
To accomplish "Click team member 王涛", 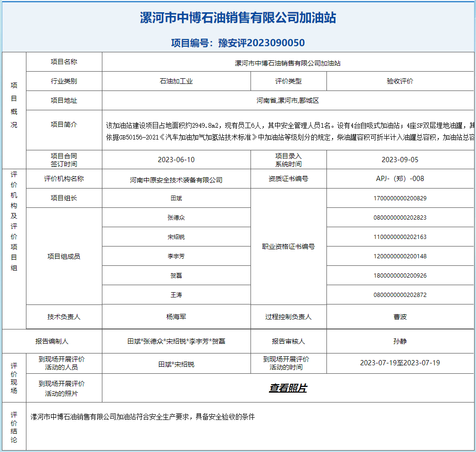I will (176, 295).
